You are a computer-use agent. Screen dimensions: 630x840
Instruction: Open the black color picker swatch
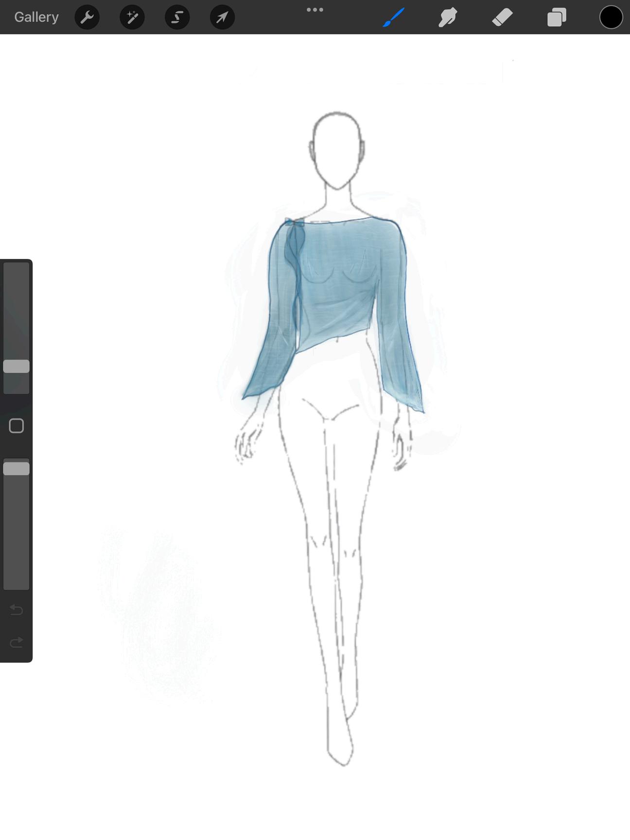tap(611, 17)
